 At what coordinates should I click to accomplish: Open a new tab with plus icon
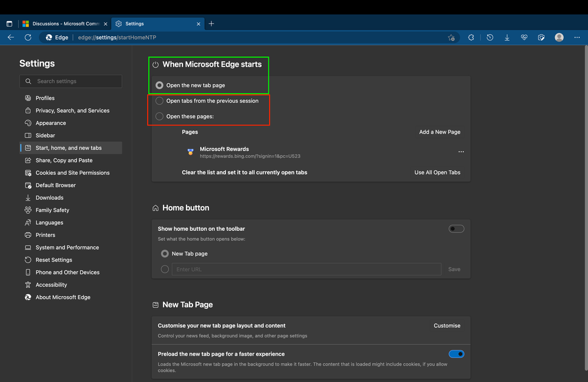(211, 24)
